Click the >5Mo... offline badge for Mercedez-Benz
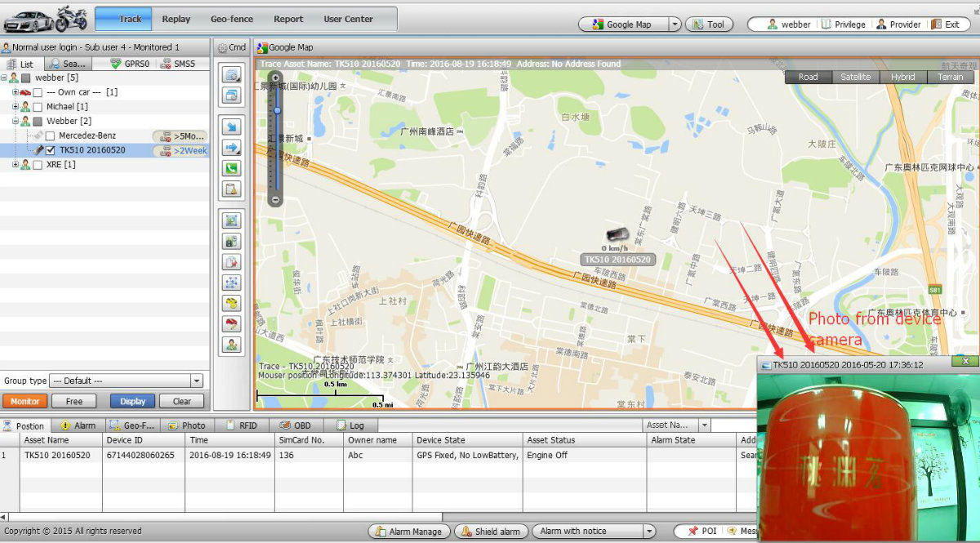Viewport: 980px width, 543px height. [x=181, y=136]
